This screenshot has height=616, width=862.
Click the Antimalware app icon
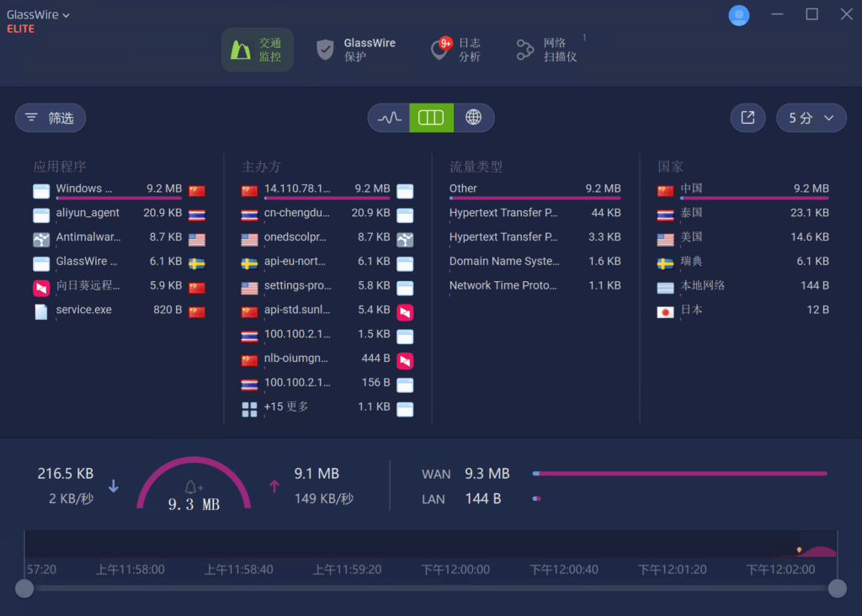41,238
